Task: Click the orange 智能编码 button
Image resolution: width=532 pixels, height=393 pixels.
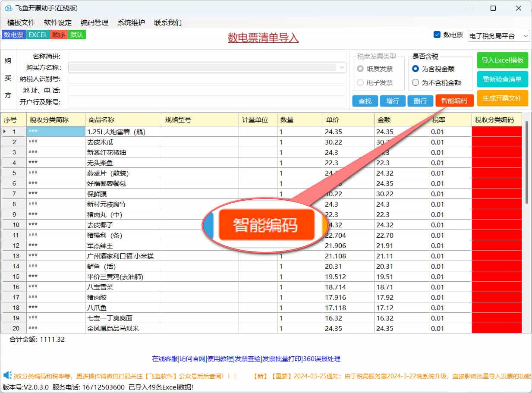Action: 454,101
